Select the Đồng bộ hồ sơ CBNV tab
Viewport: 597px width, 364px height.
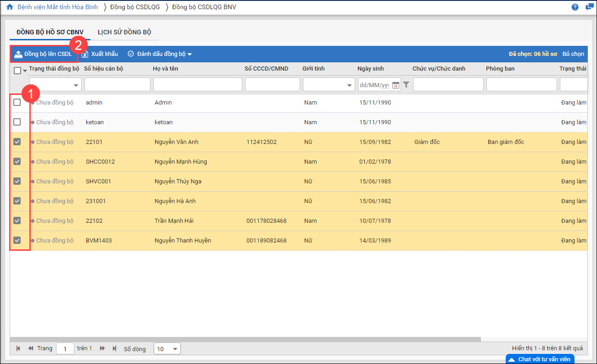click(x=50, y=32)
